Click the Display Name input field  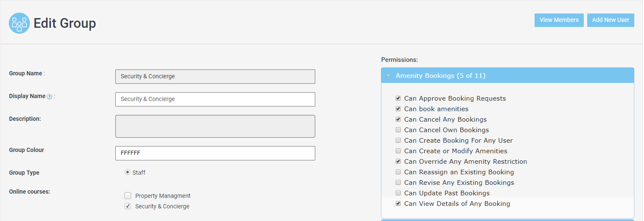pyautogui.click(x=215, y=99)
